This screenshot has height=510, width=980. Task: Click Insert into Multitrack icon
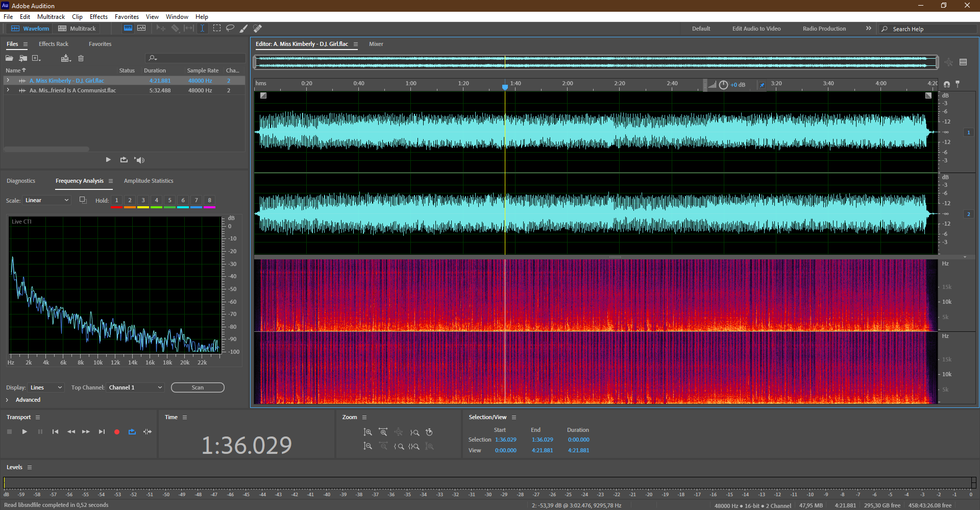point(66,58)
